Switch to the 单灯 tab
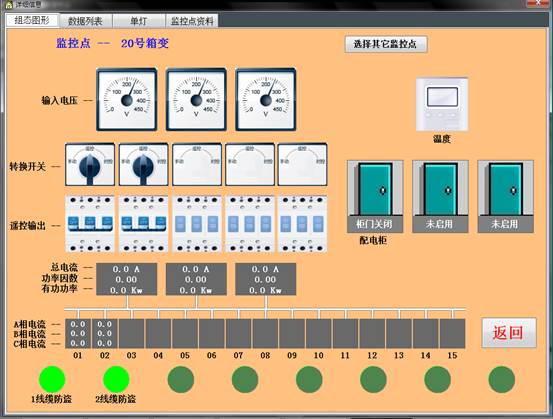 pos(139,21)
